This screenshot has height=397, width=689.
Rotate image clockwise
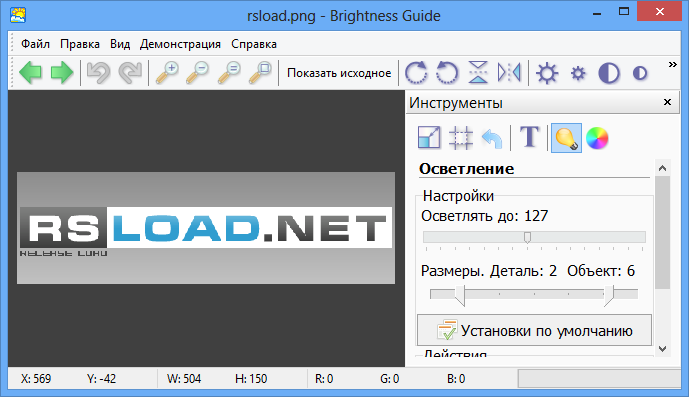point(416,73)
